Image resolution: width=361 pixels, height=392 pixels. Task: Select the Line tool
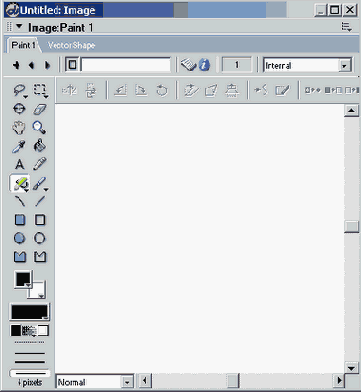click(x=40, y=201)
